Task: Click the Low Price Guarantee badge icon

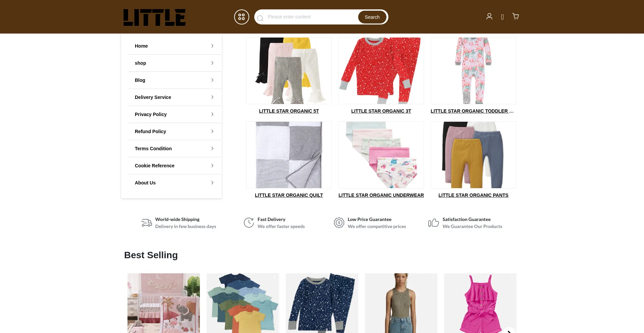Action: pyautogui.click(x=339, y=223)
